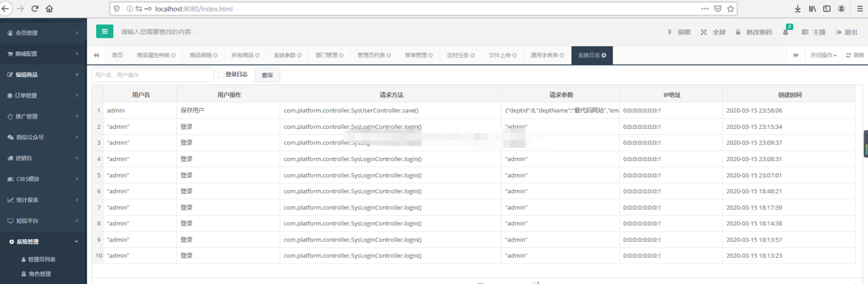Expand 短信平台 sidebar menu
This screenshot has width=868, height=284.
pos(43,221)
